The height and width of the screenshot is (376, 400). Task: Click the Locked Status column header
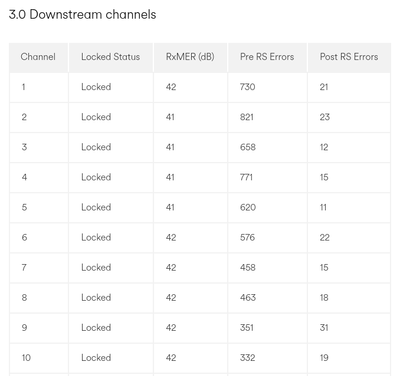(x=111, y=57)
